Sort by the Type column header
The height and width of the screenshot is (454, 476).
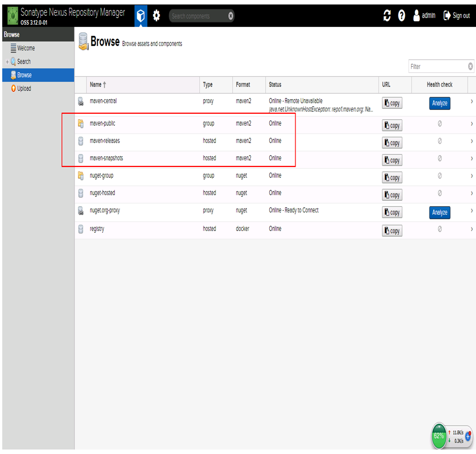pos(216,85)
